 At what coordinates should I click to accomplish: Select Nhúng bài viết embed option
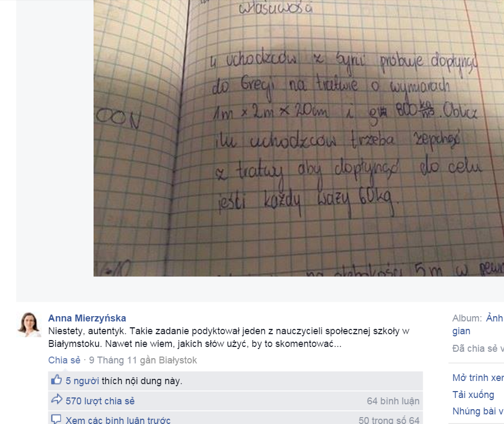coord(478,411)
